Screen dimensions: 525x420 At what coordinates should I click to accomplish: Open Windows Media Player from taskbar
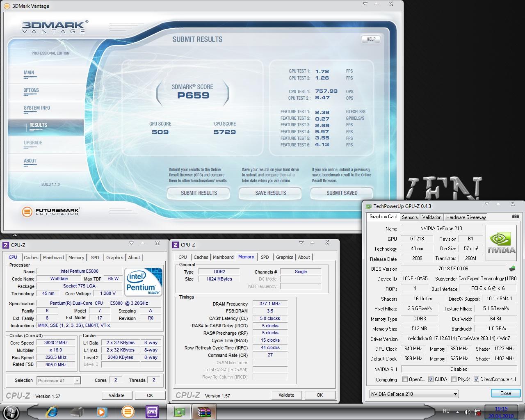coord(102,411)
